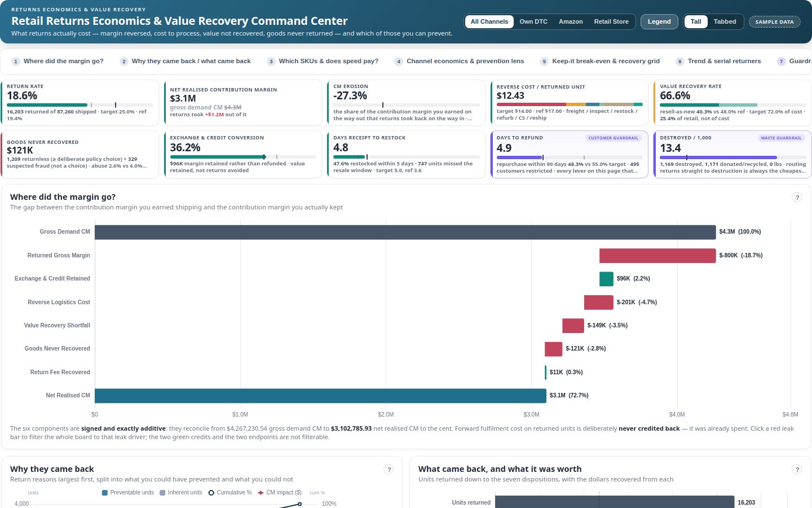Viewport: 812px width, 508px height.
Task: Jump to Why they came back section
Action: point(186,61)
